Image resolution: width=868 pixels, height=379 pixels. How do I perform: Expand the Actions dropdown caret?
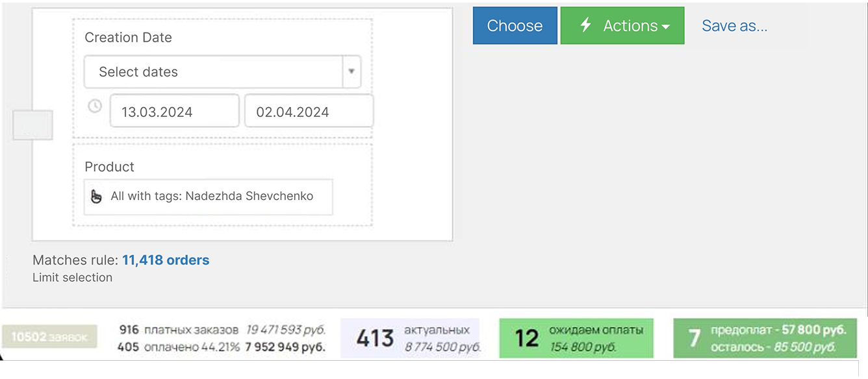click(665, 27)
